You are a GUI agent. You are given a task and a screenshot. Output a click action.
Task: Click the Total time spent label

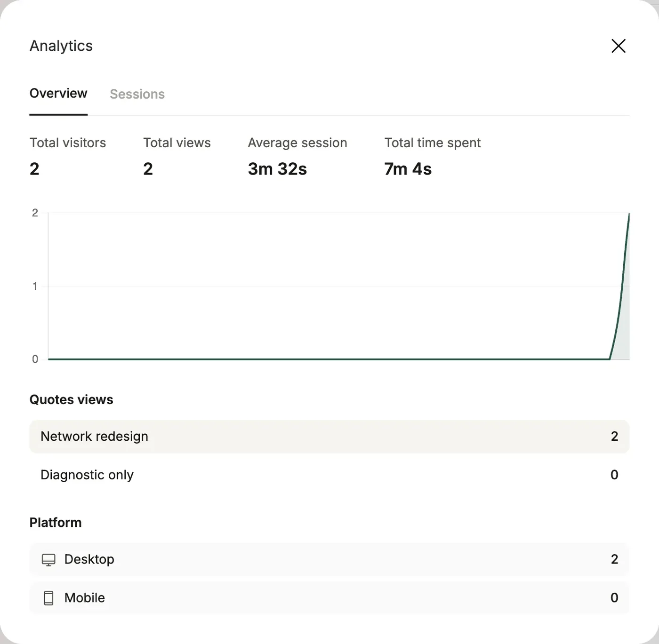click(433, 143)
